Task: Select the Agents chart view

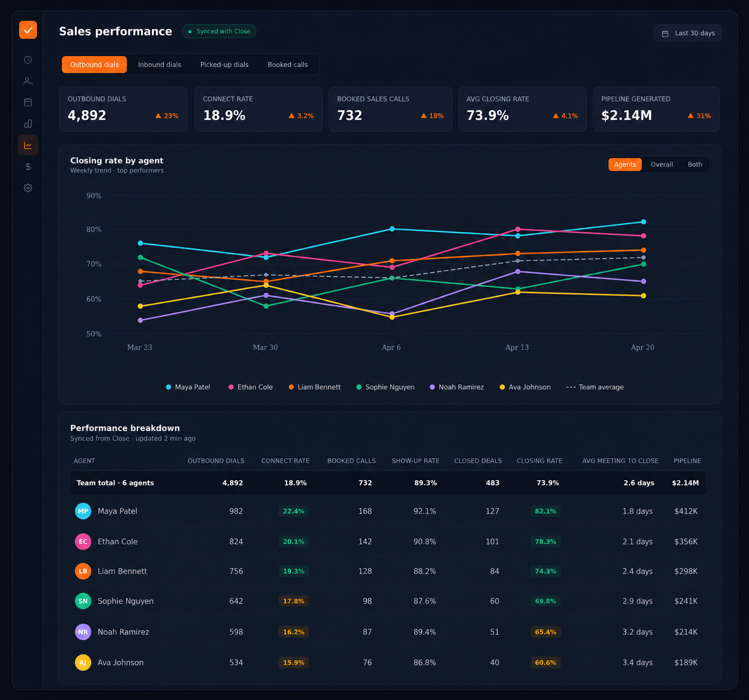Action: point(625,164)
